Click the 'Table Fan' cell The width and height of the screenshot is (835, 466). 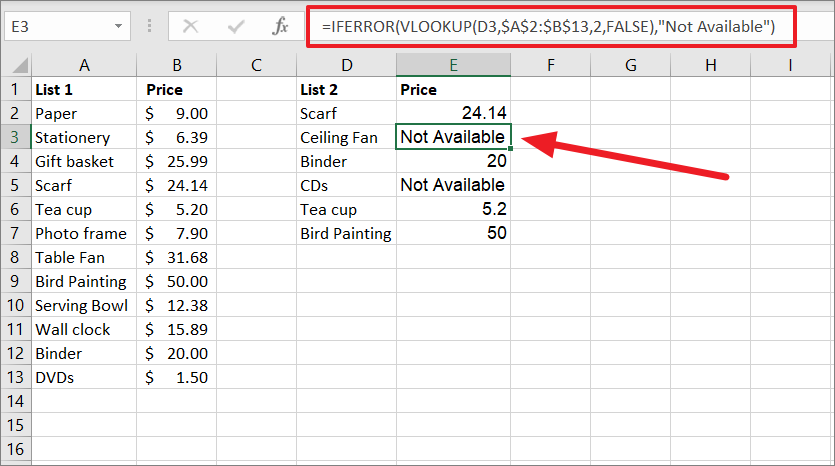click(84, 257)
